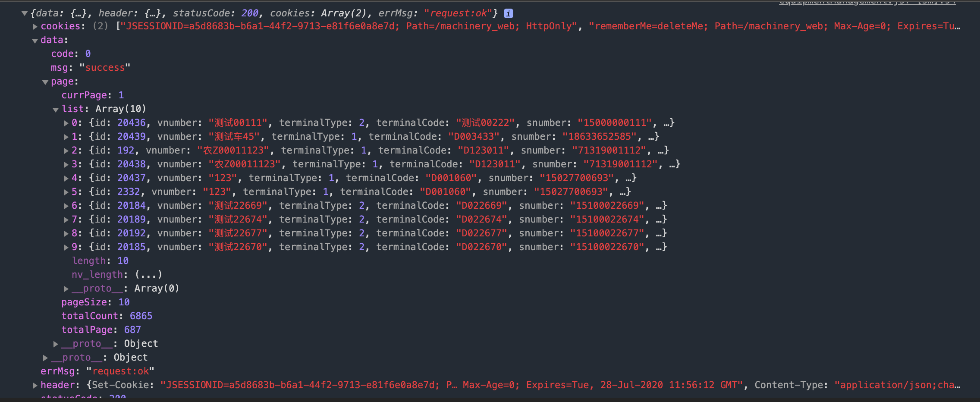
Task: Invoke the nv_length getter (...)
Action: (x=148, y=274)
